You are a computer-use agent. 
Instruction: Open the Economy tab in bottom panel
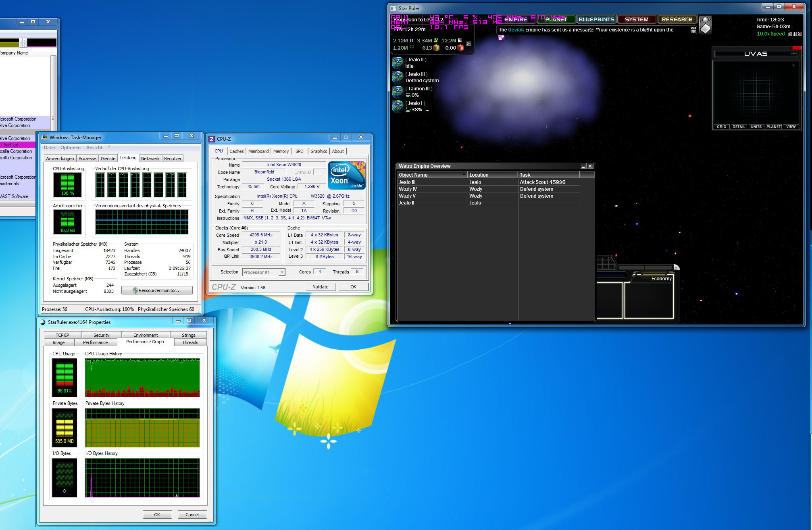(x=661, y=279)
